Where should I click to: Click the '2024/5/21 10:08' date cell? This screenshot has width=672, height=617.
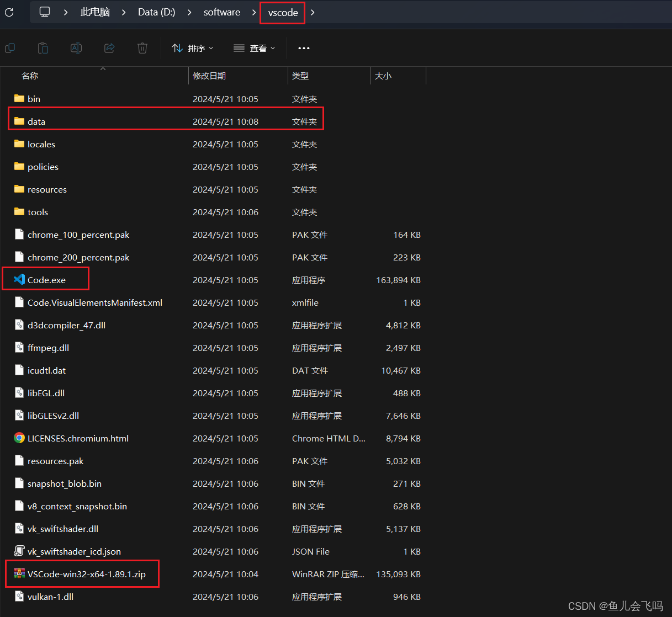coord(225,121)
